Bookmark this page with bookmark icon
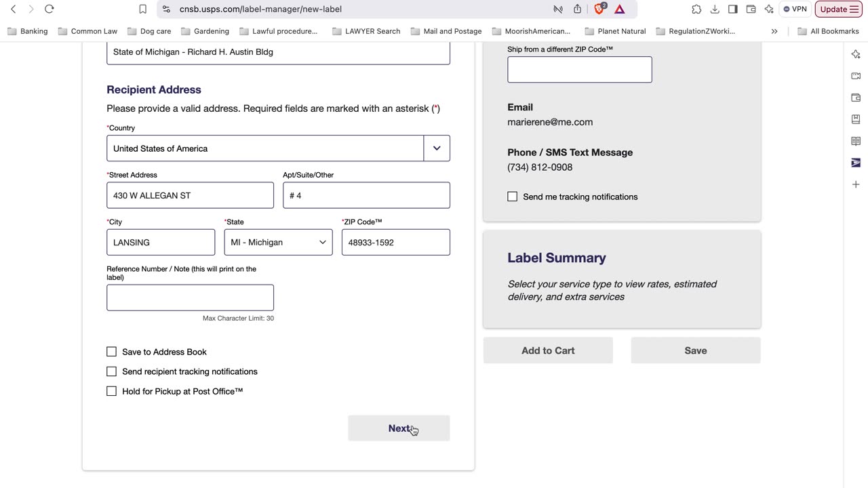This screenshot has height=488, width=868. (x=142, y=9)
